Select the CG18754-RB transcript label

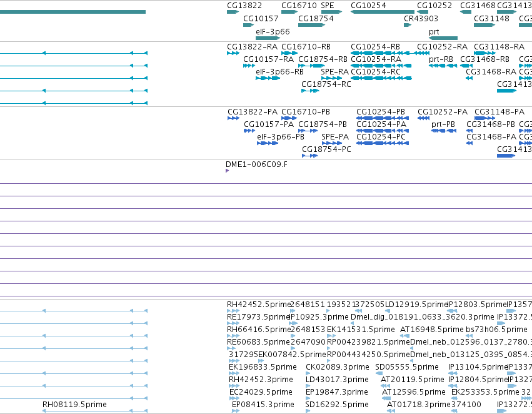coord(323,59)
